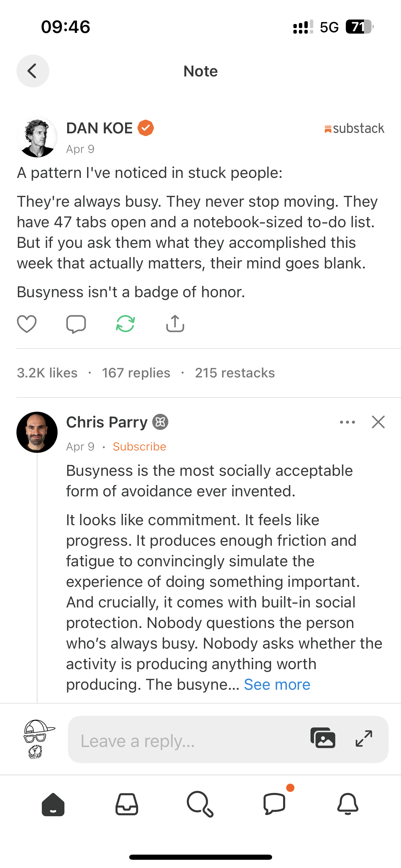Image resolution: width=401 pixels, height=868 pixels.
Task: Subscribe to Chris Parry
Action: pos(139,447)
